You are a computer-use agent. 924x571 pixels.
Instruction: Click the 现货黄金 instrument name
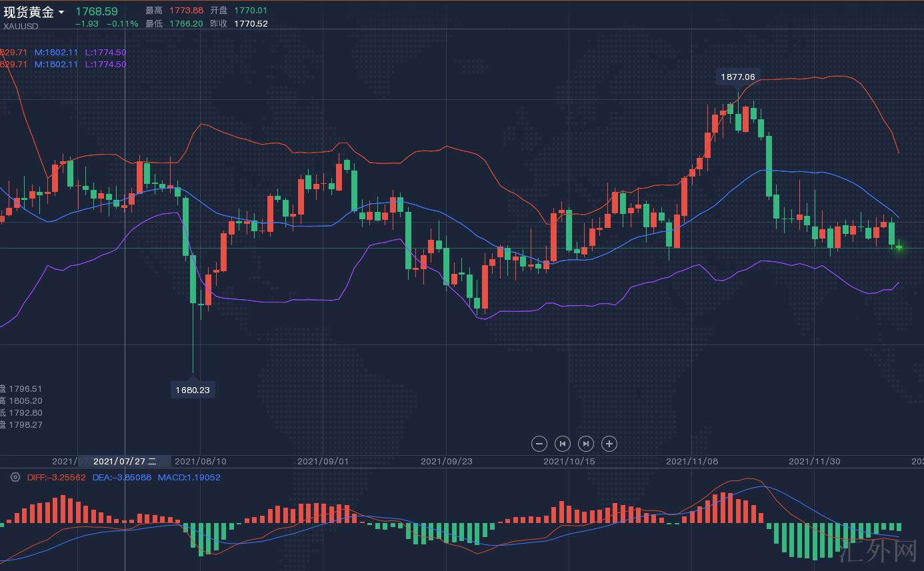coord(29,12)
